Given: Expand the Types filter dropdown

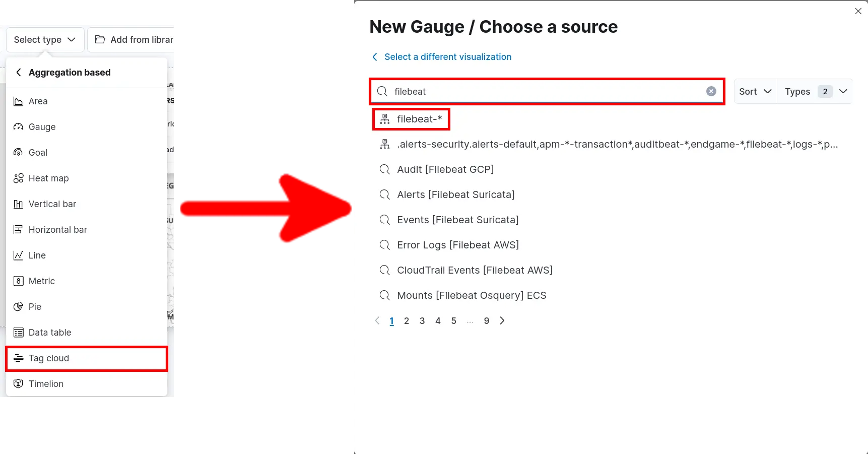Looking at the screenshot, I should [x=814, y=91].
